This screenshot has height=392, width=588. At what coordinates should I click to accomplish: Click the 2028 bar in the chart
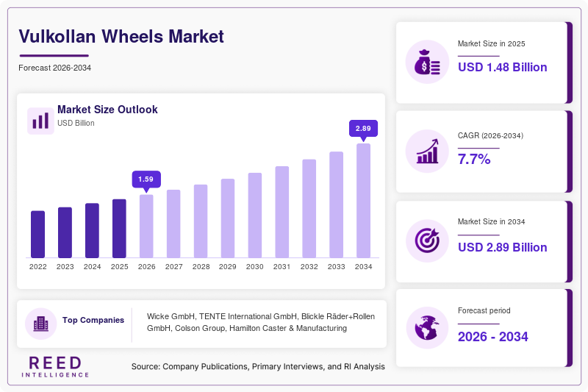[201, 221]
